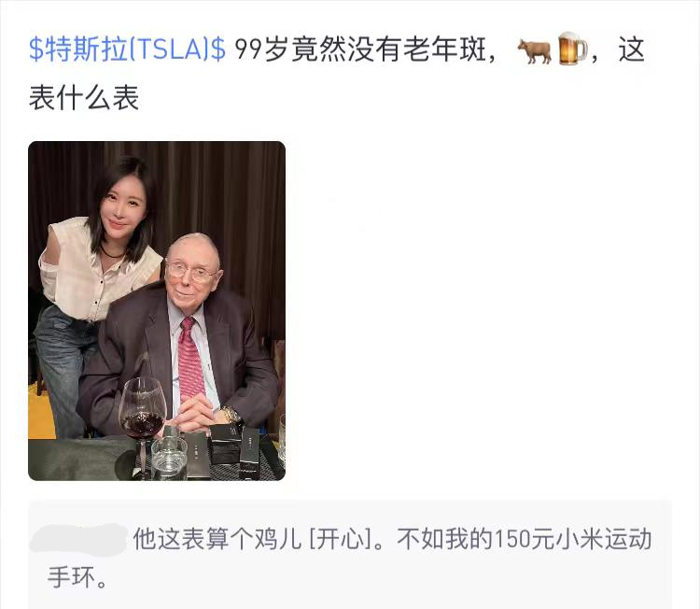Click the beer mug emoji in the post
The width and height of the screenshot is (700, 609).
click(x=573, y=49)
